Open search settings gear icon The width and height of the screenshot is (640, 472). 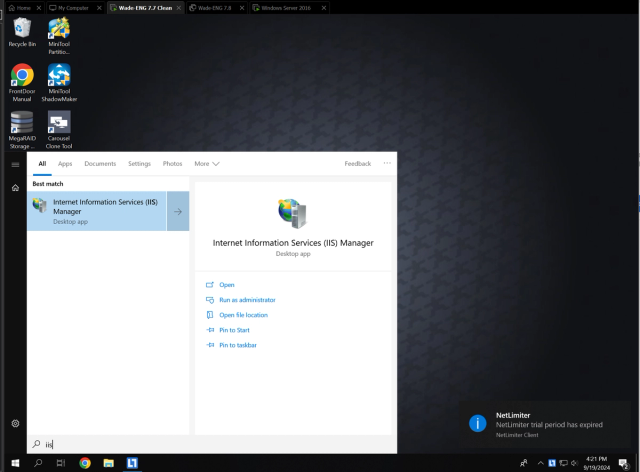tap(16, 423)
